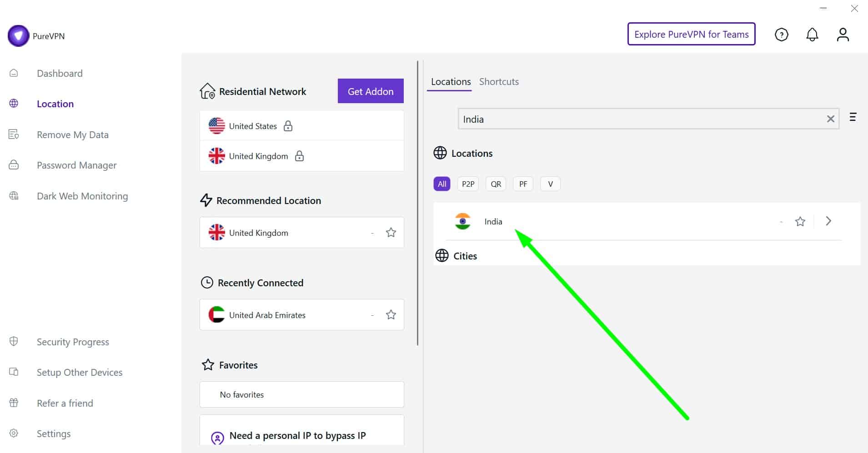Open the help question mark icon
Image resolution: width=868 pixels, height=453 pixels.
[x=781, y=35]
